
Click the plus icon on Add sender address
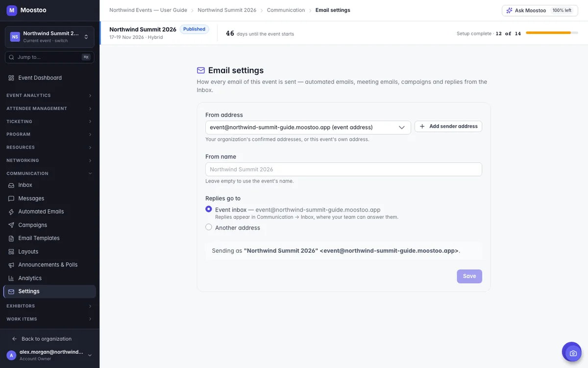click(422, 127)
